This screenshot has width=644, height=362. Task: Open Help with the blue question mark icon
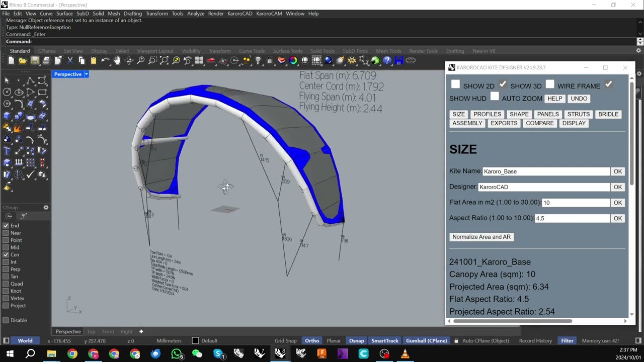[387, 61]
